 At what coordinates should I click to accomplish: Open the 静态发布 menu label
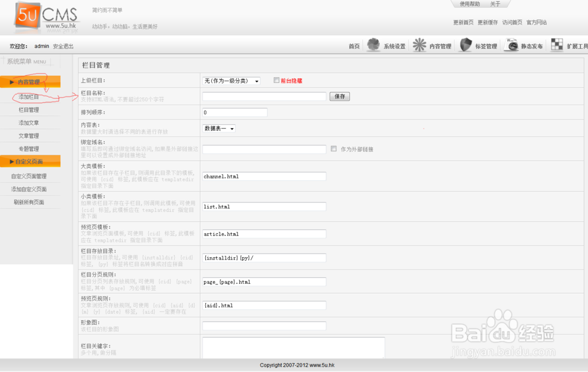point(532,46)
